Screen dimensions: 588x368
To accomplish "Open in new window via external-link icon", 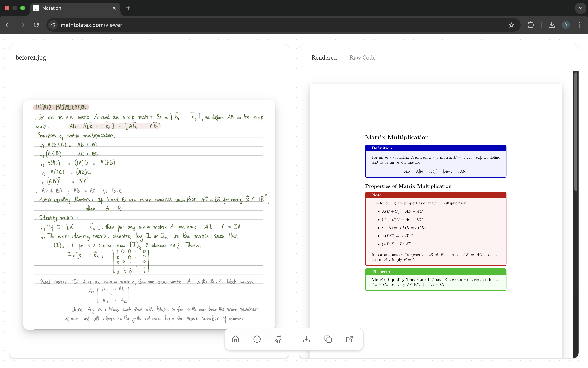I will click(349, 339).
